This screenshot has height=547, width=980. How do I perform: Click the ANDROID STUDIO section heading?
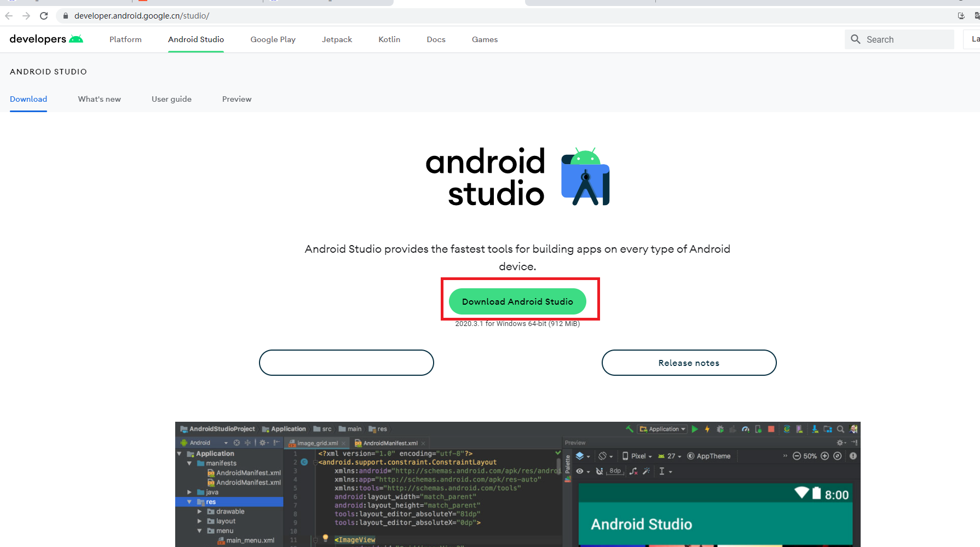coord(48,72)
